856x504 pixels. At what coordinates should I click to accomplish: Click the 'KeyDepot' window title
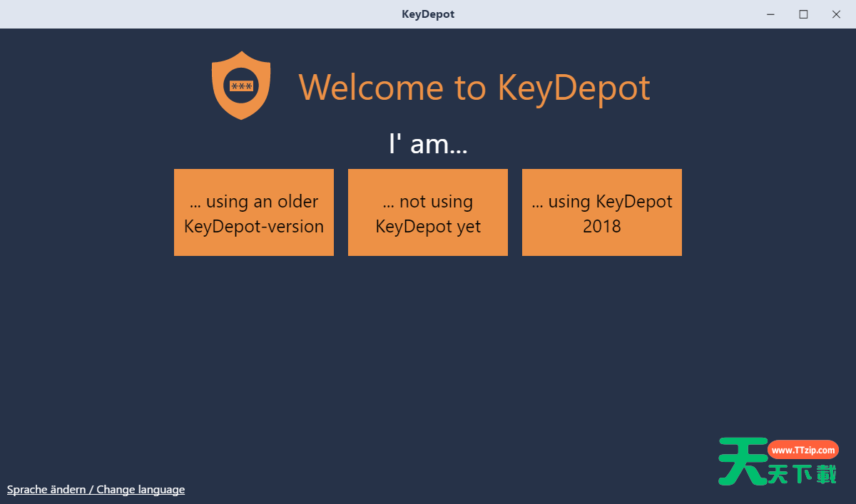click(x=428, y=14)
